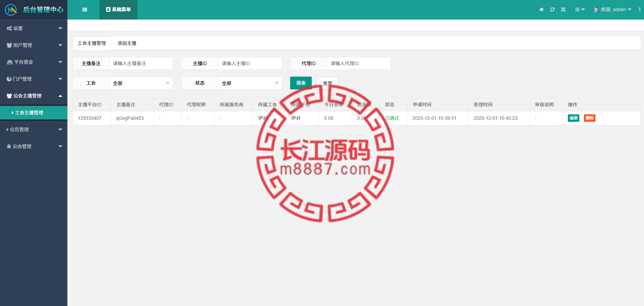
Task: Click the vertical dots more-options icon
Action: [x=640, y=9]
